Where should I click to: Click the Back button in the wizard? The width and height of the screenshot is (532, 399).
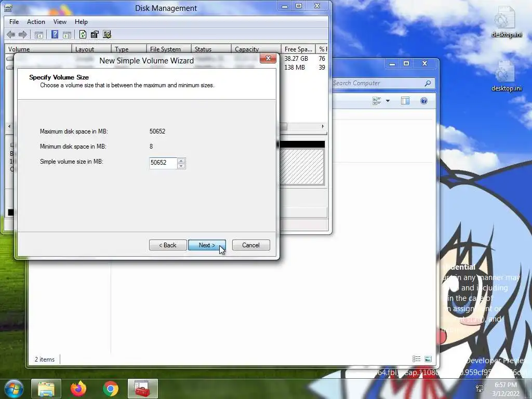coord(168,245)
